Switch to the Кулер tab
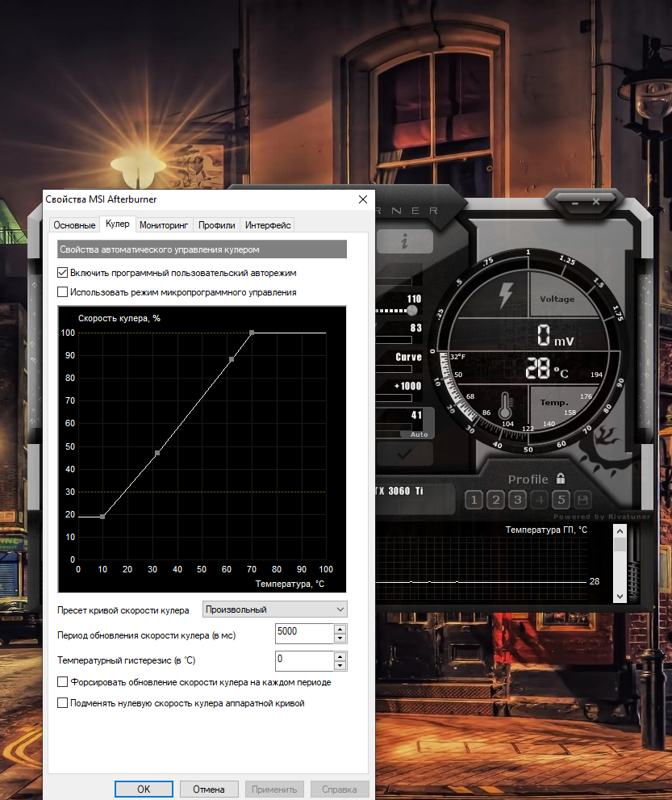672x800 pixels. tap(118, 224)
